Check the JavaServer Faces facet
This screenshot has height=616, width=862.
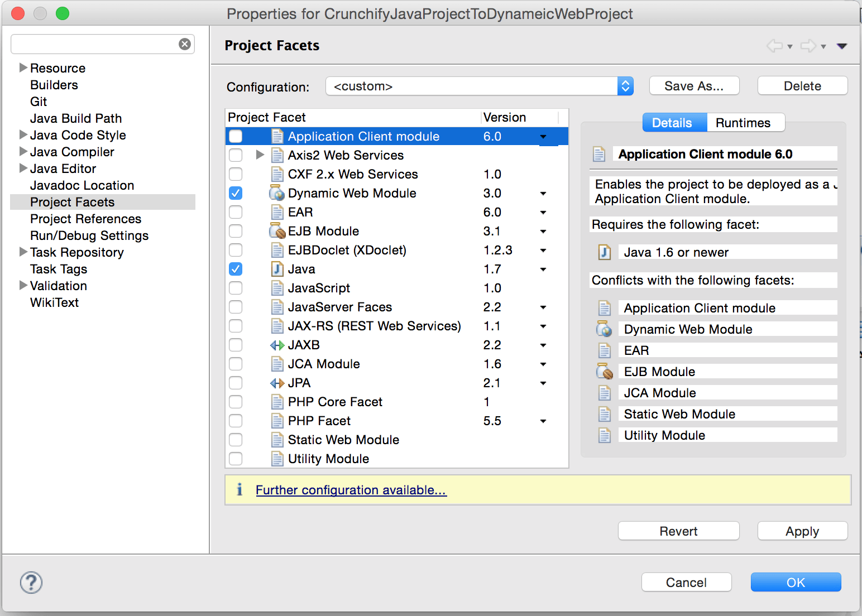coord(236,307)
